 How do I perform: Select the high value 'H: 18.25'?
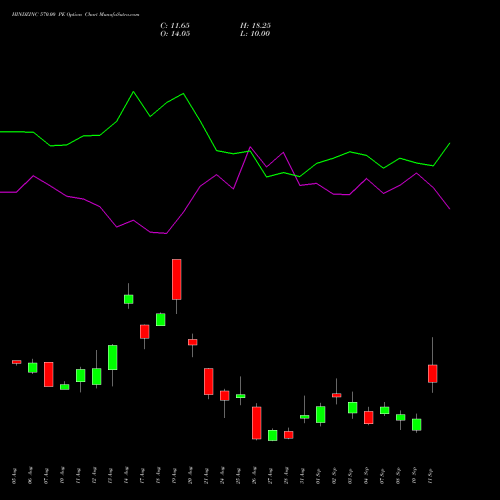click(x=255, y=26)
